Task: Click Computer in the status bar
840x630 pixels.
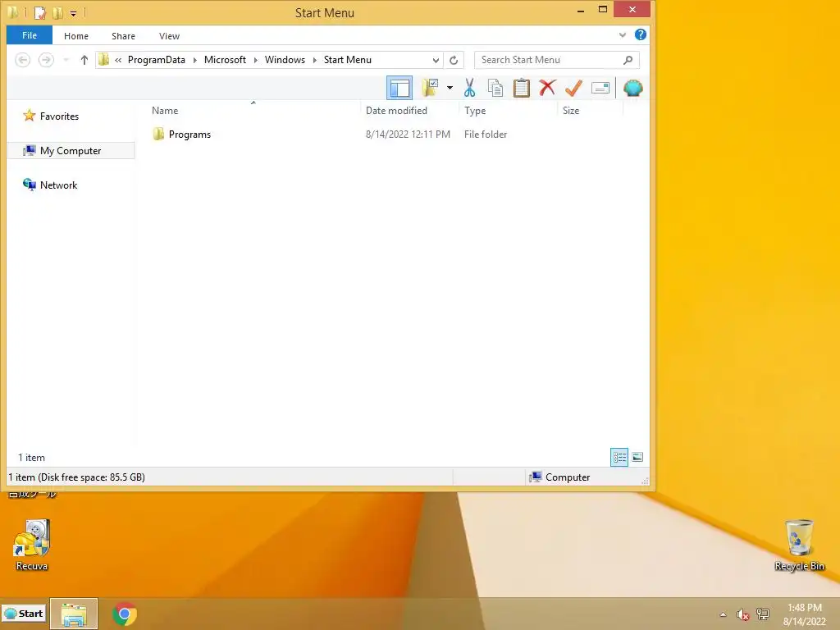Action: pos(559,477)
